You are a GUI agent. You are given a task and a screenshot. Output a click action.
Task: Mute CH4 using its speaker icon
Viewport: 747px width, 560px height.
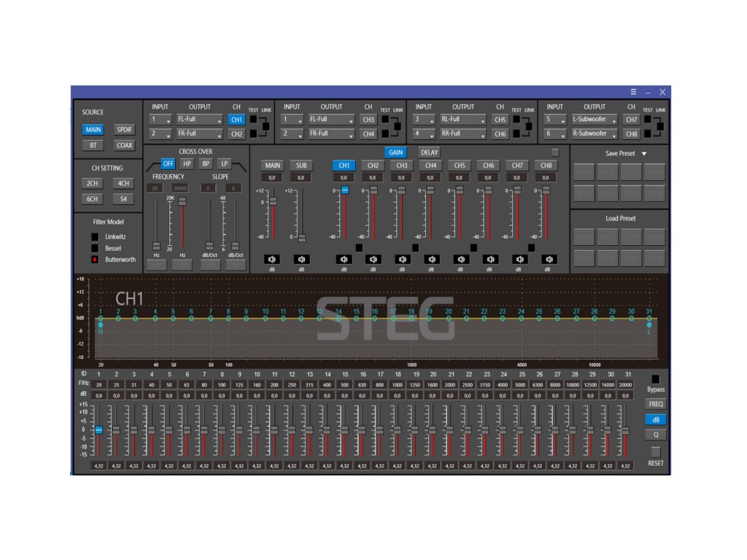pos(432,260)
